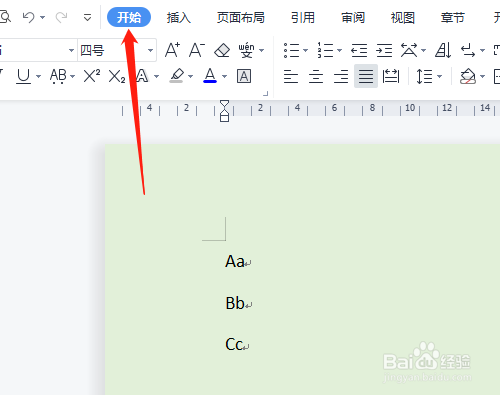
Task: Decrease the paragraph indent
Action: [359, 50]
